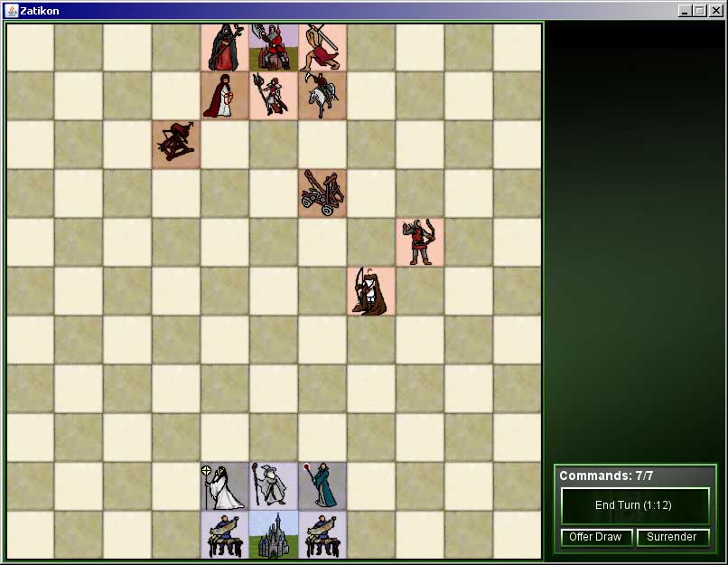Click the enemy dark hooded figure with staff

225,47
